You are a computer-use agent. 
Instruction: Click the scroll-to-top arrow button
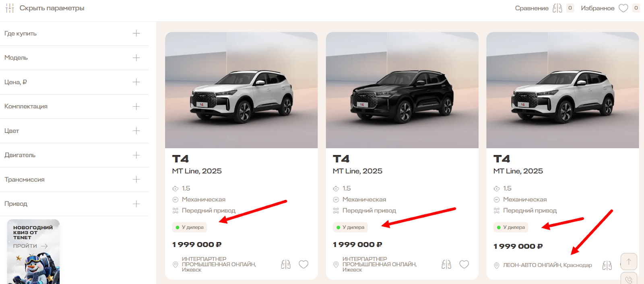[x=629, y=261]
